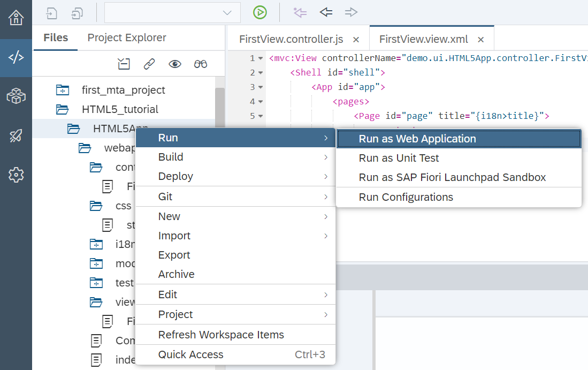Collapse the Shell element on line 2
The width and height of the screenshot is (588, 370).
coord(259,72)
